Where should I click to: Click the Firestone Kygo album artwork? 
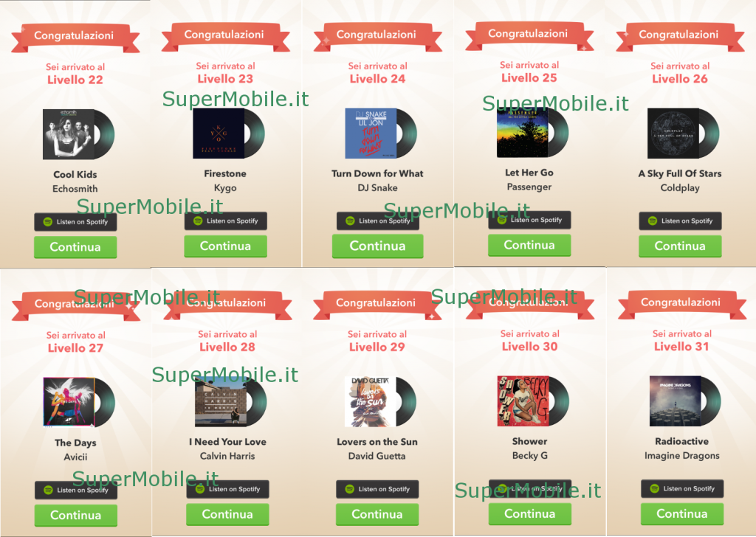tap(219, 134)
